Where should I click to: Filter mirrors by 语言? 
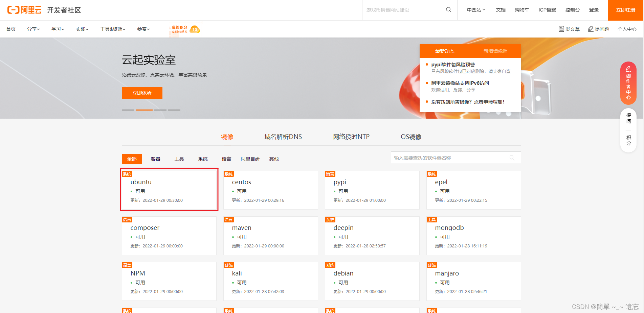(x=227, y=159)
